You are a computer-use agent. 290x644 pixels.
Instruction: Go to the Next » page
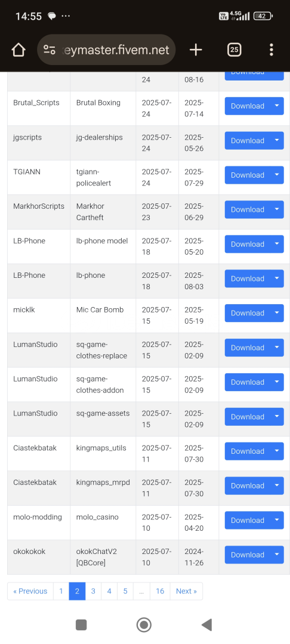pos(186,591)
